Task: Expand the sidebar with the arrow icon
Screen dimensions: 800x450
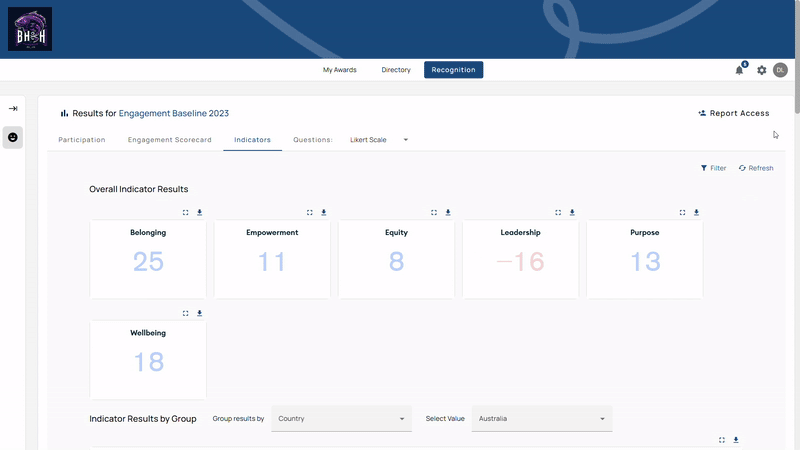Action: point(13,109)
